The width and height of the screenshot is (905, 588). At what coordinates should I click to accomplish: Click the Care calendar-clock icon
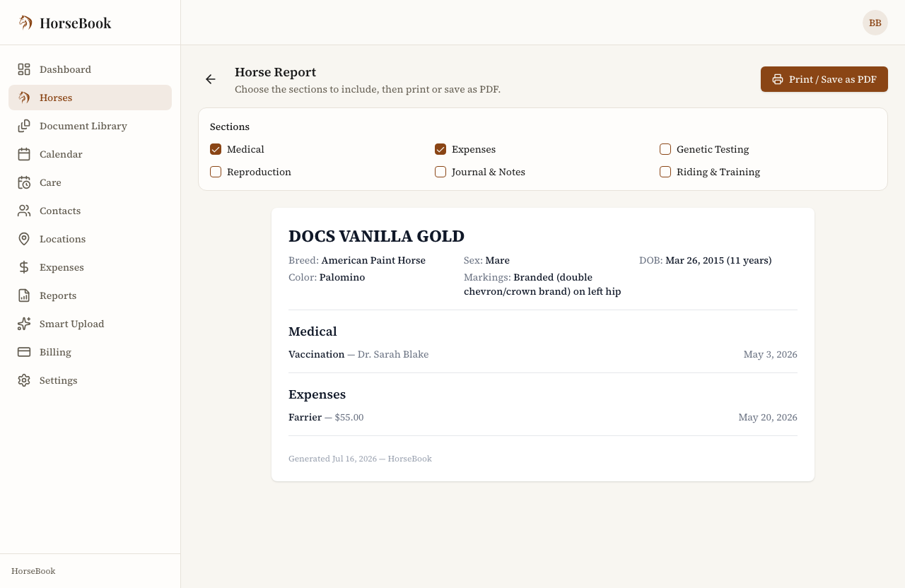click(24, 182)
